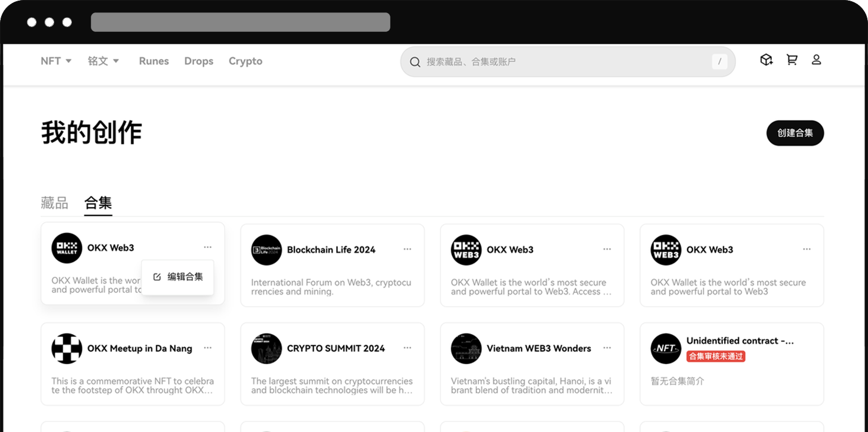Screen dimensions: 868x432
Task: Open the OKX Meetup in Da Nang title
Action: [x=140, y=348]
